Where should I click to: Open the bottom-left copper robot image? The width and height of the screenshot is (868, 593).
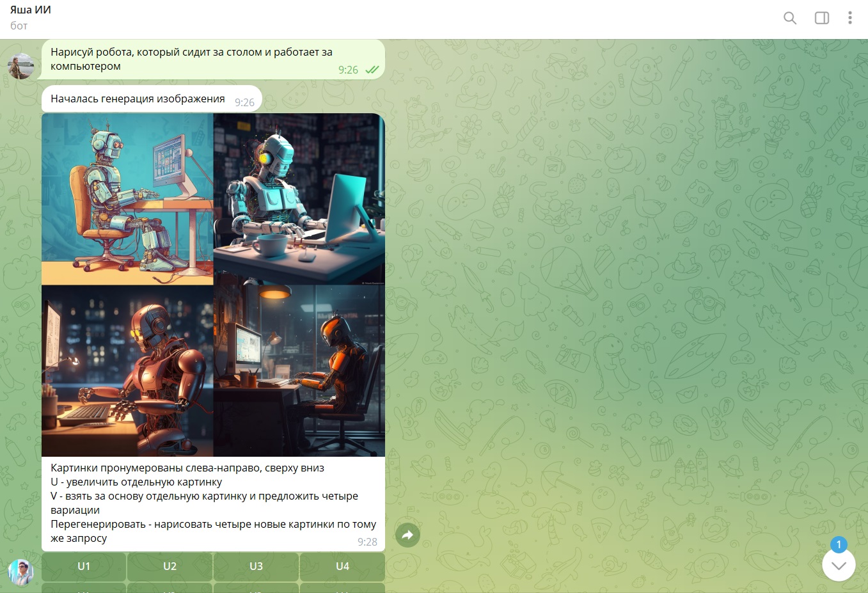point(127,370)
